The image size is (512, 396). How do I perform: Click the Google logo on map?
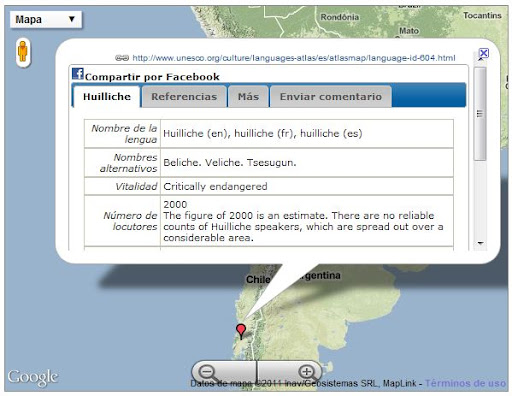pos(33,378)
